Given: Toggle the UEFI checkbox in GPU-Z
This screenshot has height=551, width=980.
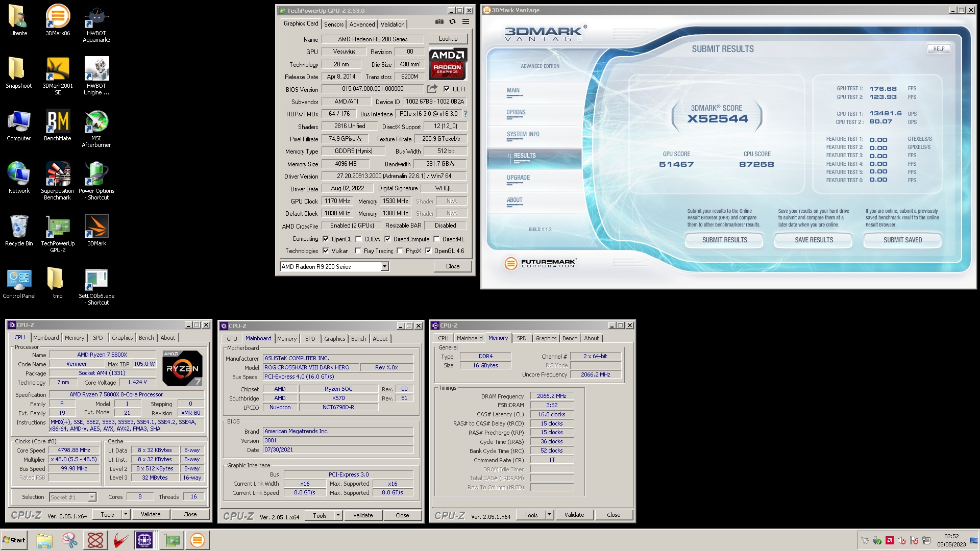Looking at the screenshot, I should (x=447, y=89).
